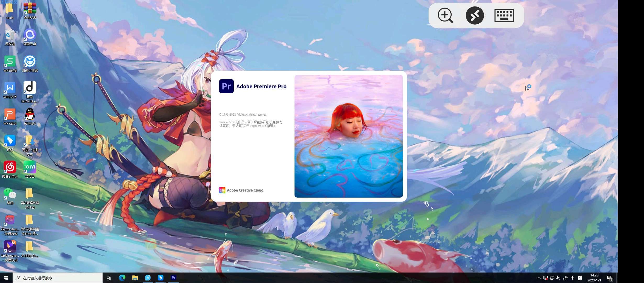Select the 单Q破解完整文件包-修 folder

(x=30, y=225)
